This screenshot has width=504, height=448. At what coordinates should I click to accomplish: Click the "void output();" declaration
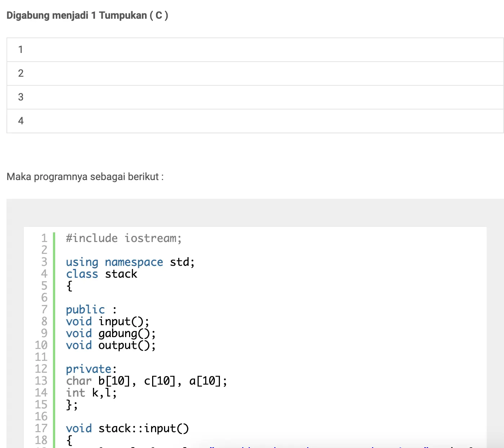(111, 345)
